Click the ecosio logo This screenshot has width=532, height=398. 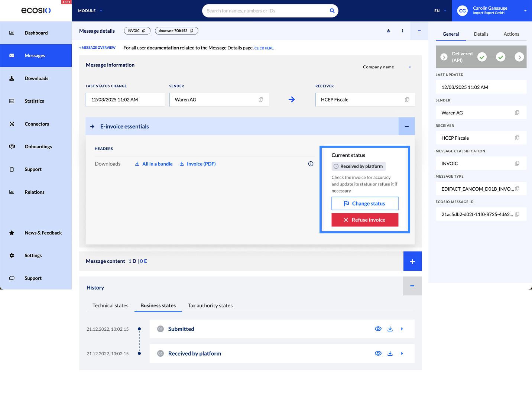pos(36,10)
